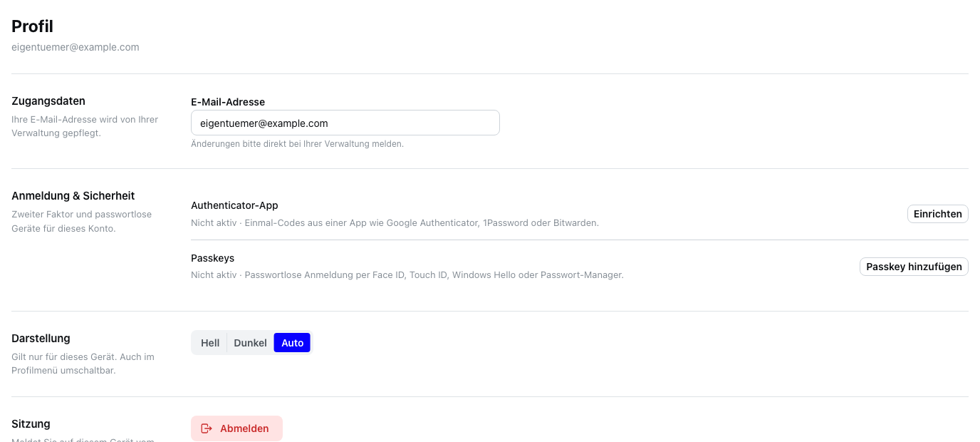Click the Passkeys row title
Screen dimensions: 980x442
(x=212, y=258)
